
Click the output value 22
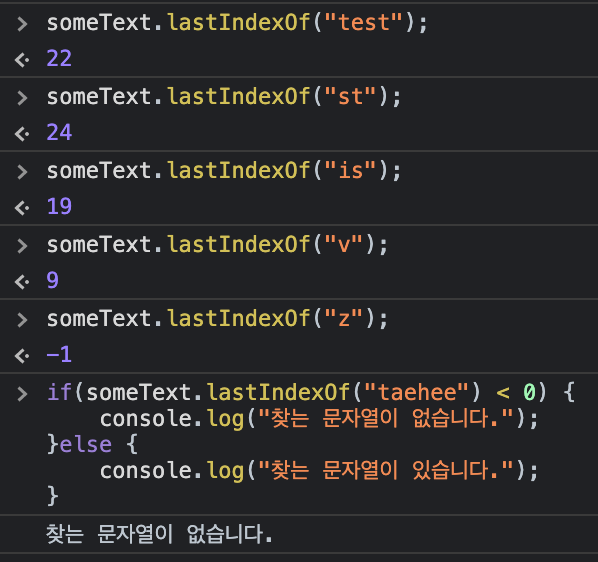click(x=59, y=59)
